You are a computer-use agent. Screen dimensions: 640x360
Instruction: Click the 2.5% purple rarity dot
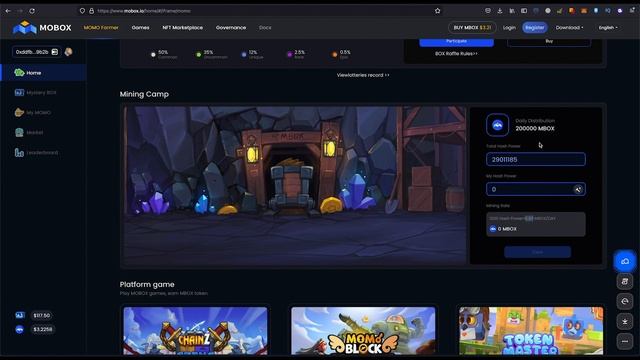click(289, 54)
